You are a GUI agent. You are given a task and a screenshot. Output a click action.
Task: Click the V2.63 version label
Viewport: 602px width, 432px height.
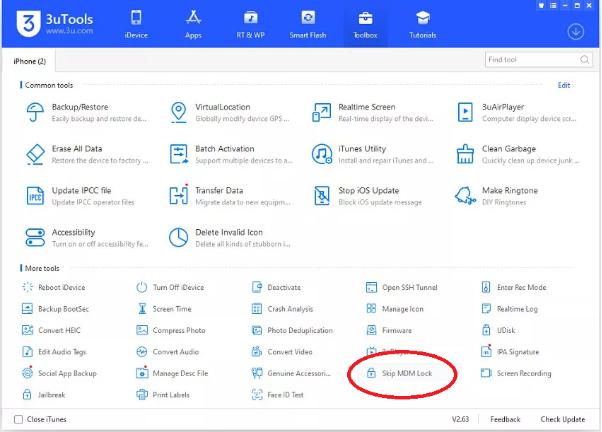click(x=460, y=419)
